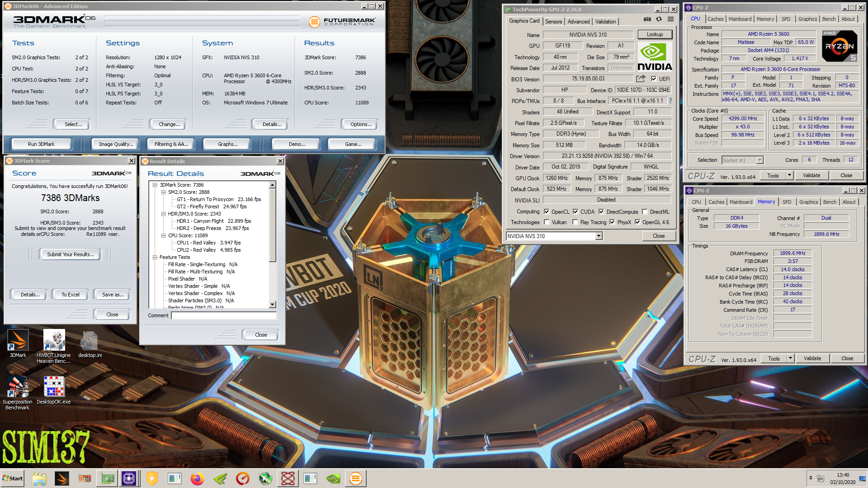Open SPD tab in the CPU-Z Memory window
The height and width of the screenshot is (488, 868).
(787, 202)
